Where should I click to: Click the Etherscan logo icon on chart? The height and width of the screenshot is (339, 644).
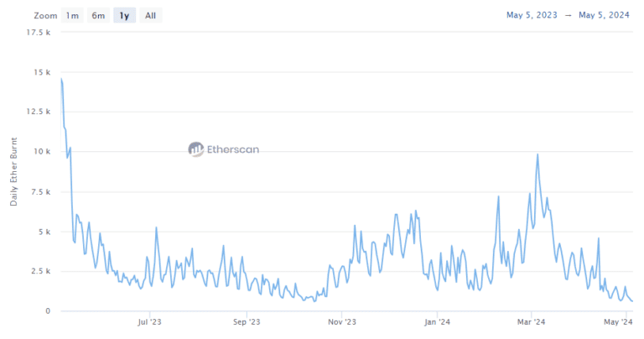(x=196, y=149)
